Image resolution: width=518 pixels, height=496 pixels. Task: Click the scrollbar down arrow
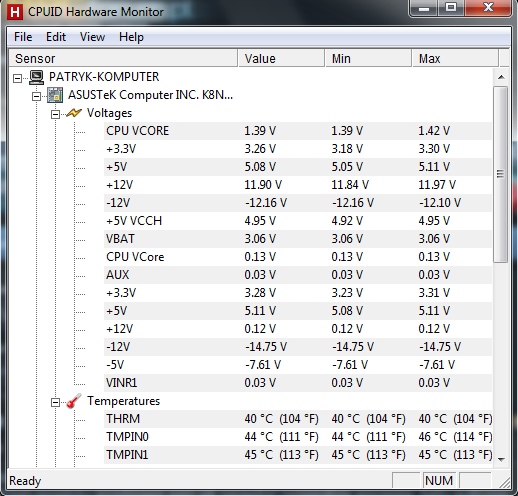[501, 459]
